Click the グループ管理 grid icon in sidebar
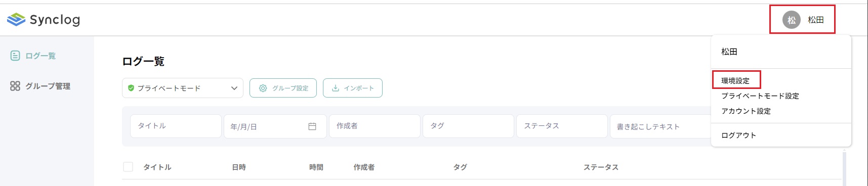Screen dimensions: 868x186 [x=15, y=86]
